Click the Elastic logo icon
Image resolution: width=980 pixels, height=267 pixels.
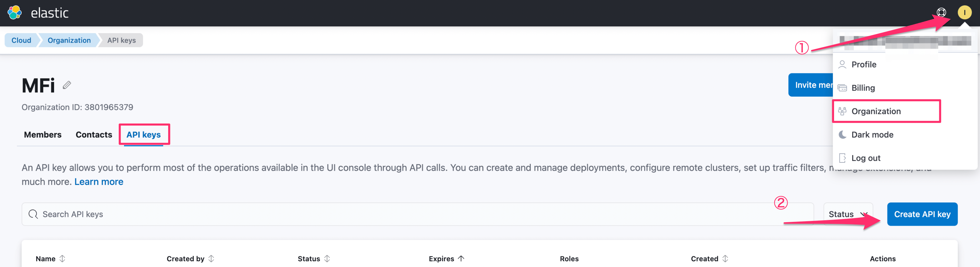click(x=14, y=12)
